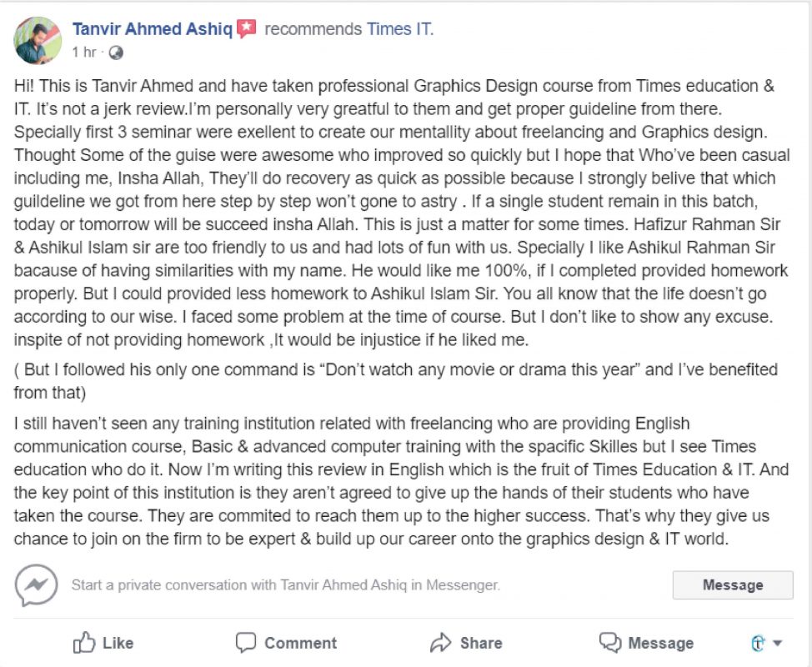
Task: Click the thumbs-up Like icon
Action: point(83,643)
